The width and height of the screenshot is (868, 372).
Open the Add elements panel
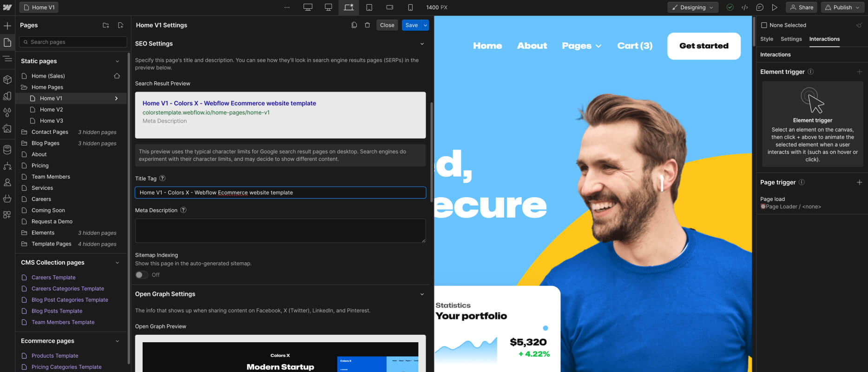pos(7,26)
